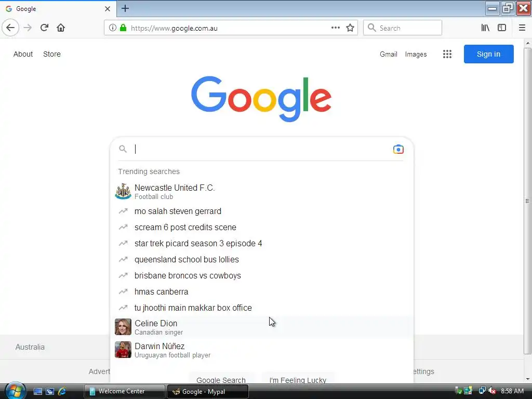This screenshot has height=399, width=532.
Task: Click the browser toolbar Search box
Action: point(403,28)
